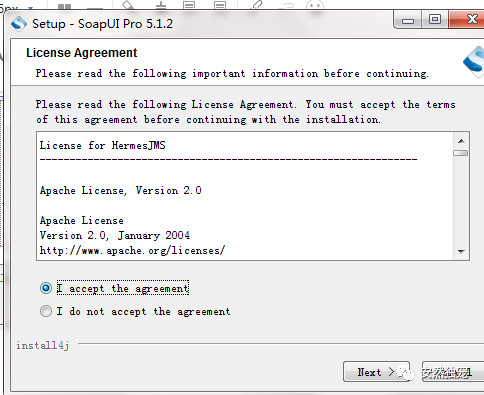This screenshot has width=484, height=395.
Task: Select the eraser icon in the background toolbar
Action: pyautogui.click(x=129, y=5)
